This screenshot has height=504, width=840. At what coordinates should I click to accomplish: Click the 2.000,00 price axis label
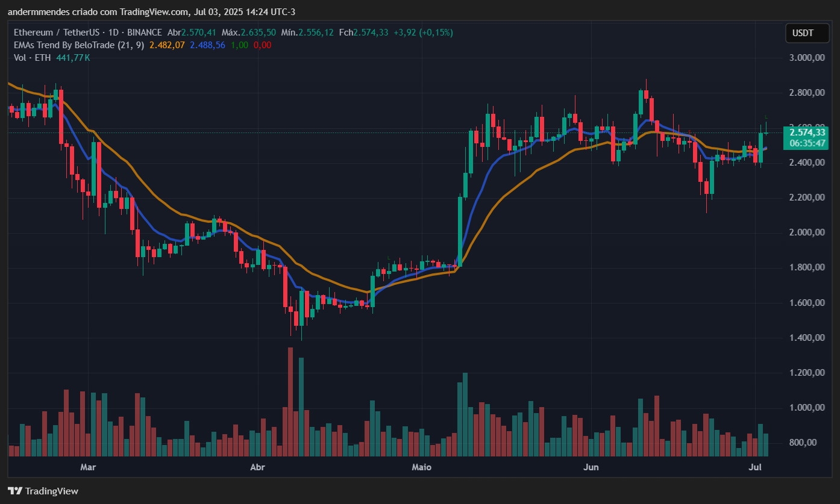tap(807, 232)
